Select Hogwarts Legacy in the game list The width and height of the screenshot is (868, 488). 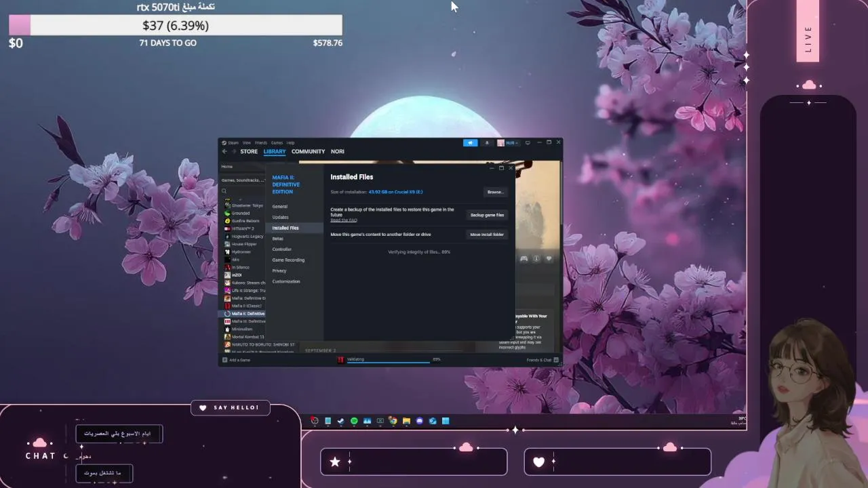[x=244, y=236]
